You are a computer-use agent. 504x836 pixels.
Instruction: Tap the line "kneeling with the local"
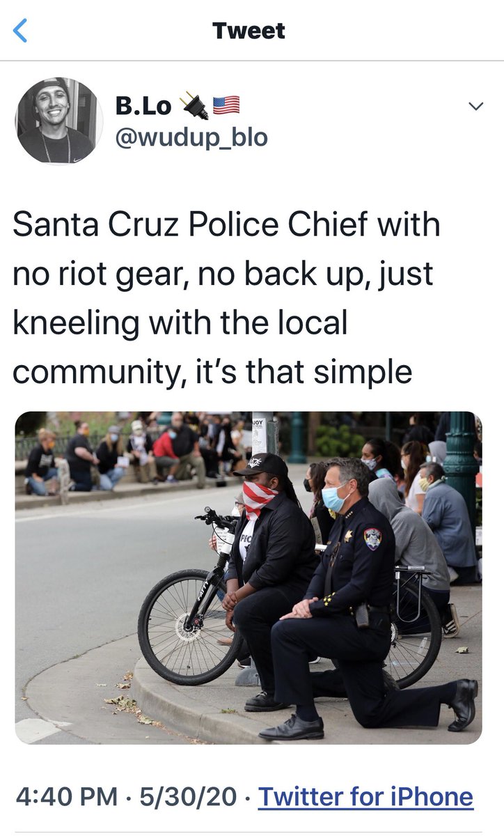[x=180, y=323]
